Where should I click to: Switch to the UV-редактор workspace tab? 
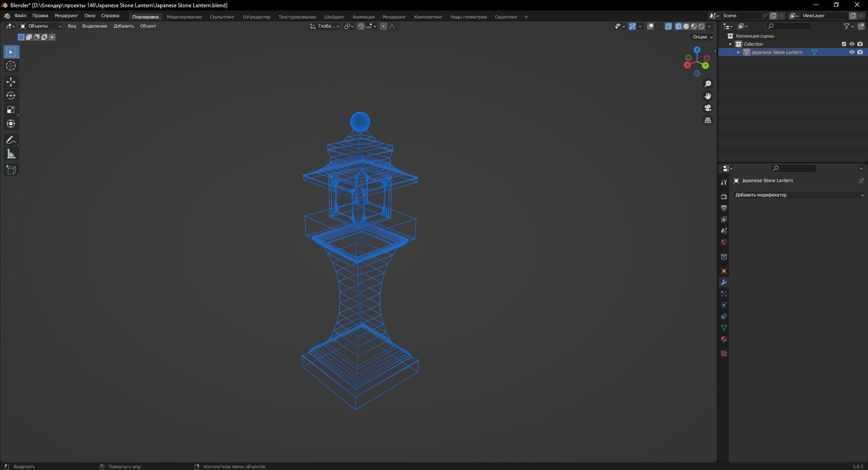click(256, 17)
